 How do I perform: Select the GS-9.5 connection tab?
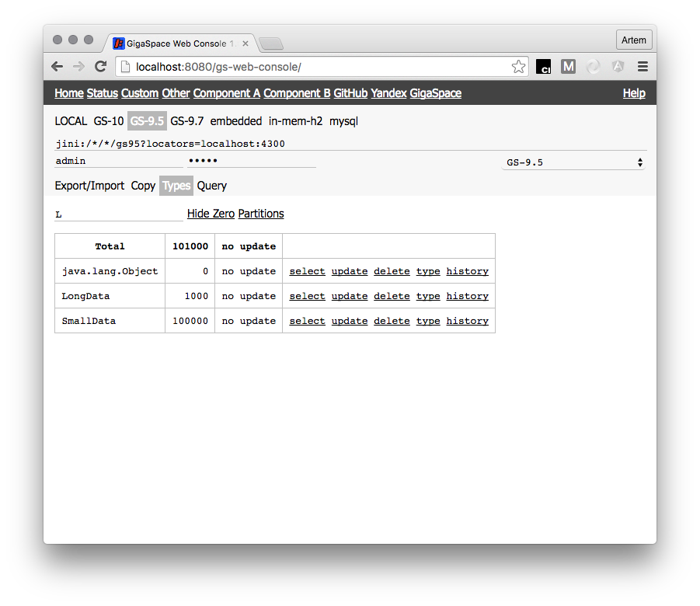(147, 121)
